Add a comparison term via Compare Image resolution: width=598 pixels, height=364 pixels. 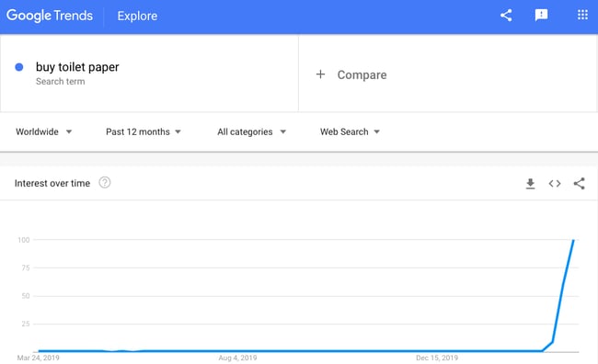click(x=362, y=74)
